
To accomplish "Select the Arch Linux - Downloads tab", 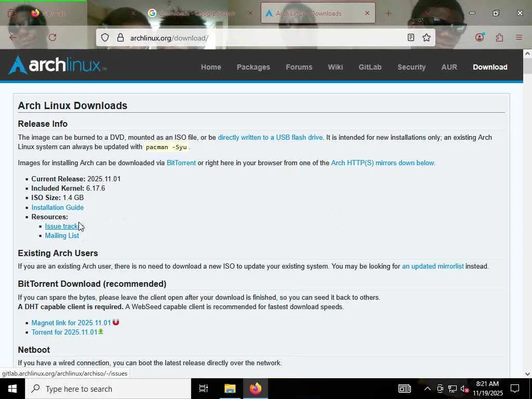I will coord(318,13).
